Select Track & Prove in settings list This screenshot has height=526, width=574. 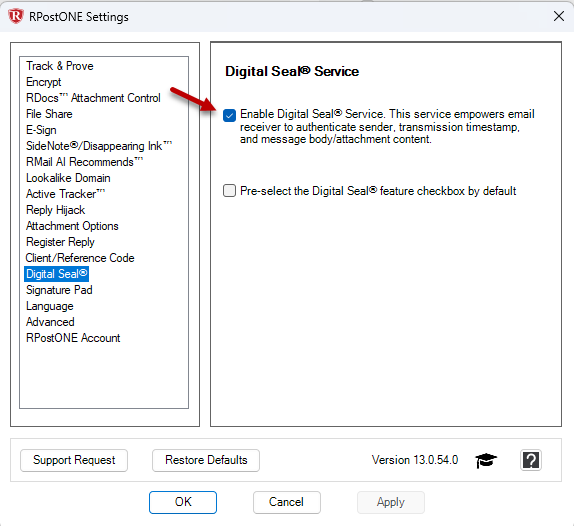pos(60,66)
